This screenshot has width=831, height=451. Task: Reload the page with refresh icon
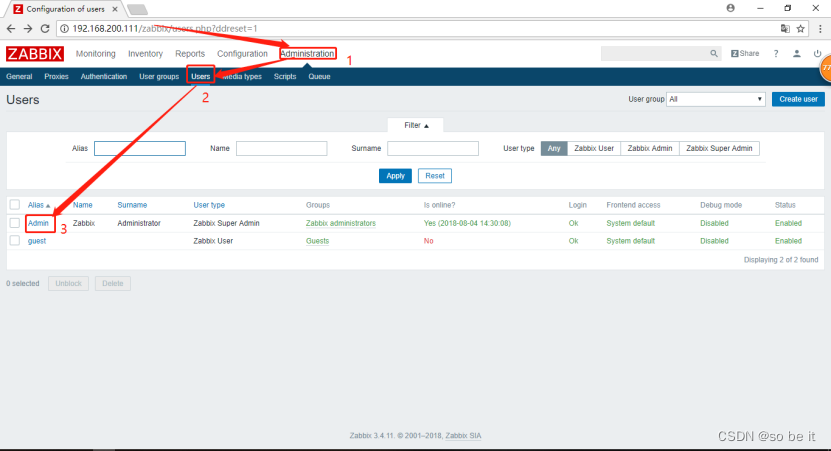[45, 29]
